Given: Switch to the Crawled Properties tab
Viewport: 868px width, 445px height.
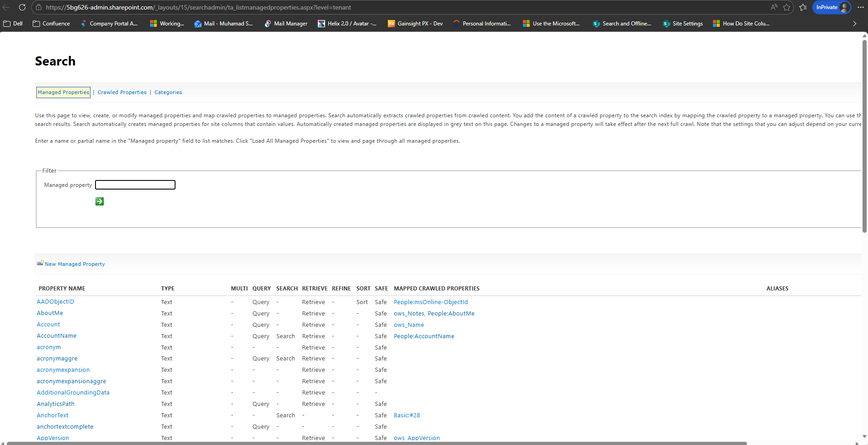Looking at the screenshot, I should click(x=122, y=92).
